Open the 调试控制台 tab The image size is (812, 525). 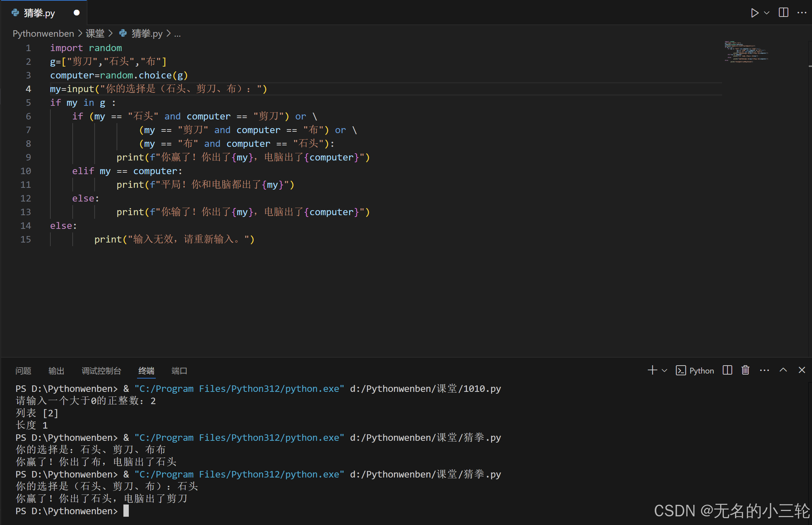click(101, 371)
